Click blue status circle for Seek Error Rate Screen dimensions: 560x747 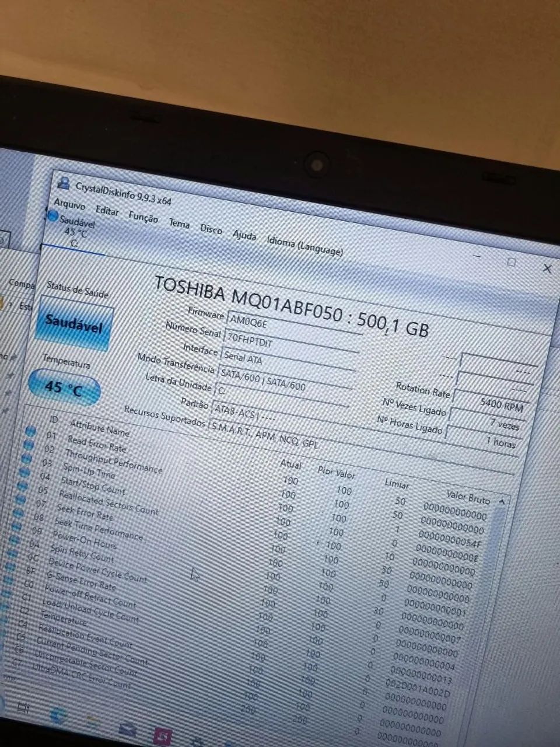tap(20, 499)
